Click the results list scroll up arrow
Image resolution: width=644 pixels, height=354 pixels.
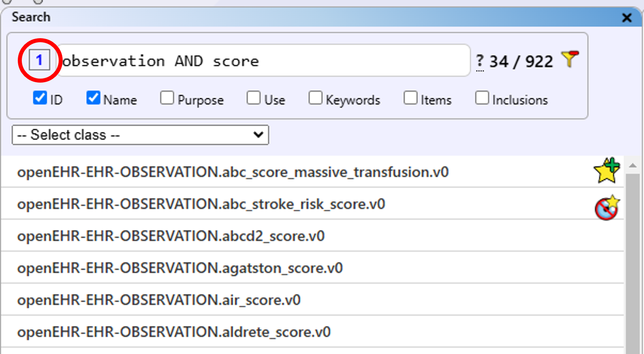633,166
